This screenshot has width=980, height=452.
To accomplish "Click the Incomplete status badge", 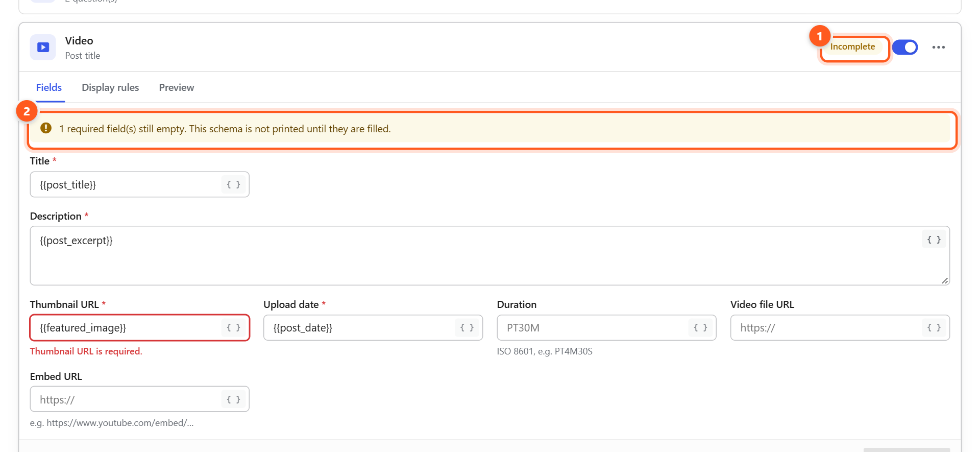I will [852, 47].
